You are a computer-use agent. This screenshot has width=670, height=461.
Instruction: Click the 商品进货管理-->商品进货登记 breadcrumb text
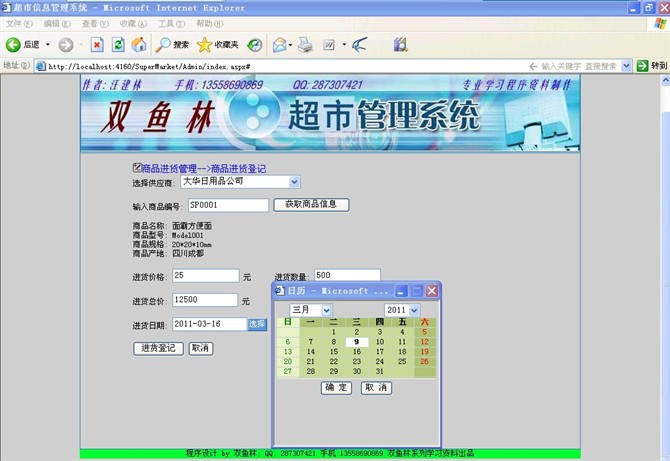tap(203, 169)
